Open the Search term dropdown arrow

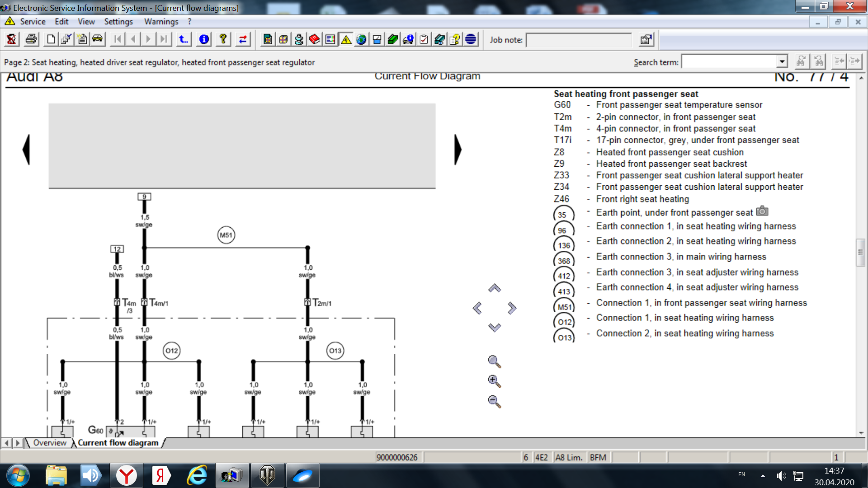(782, 61)
